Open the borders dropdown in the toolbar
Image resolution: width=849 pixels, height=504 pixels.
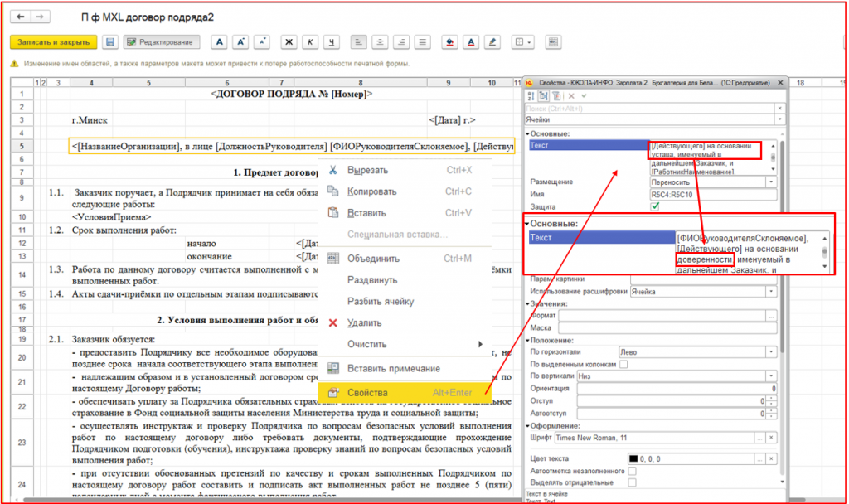coord(522,42)
